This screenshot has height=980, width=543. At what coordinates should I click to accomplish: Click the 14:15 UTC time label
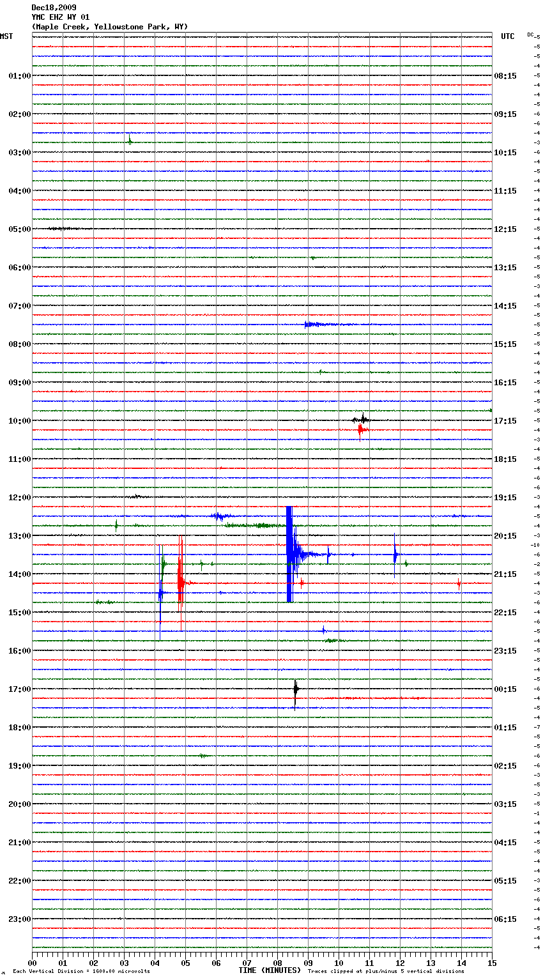coord(505,306)
